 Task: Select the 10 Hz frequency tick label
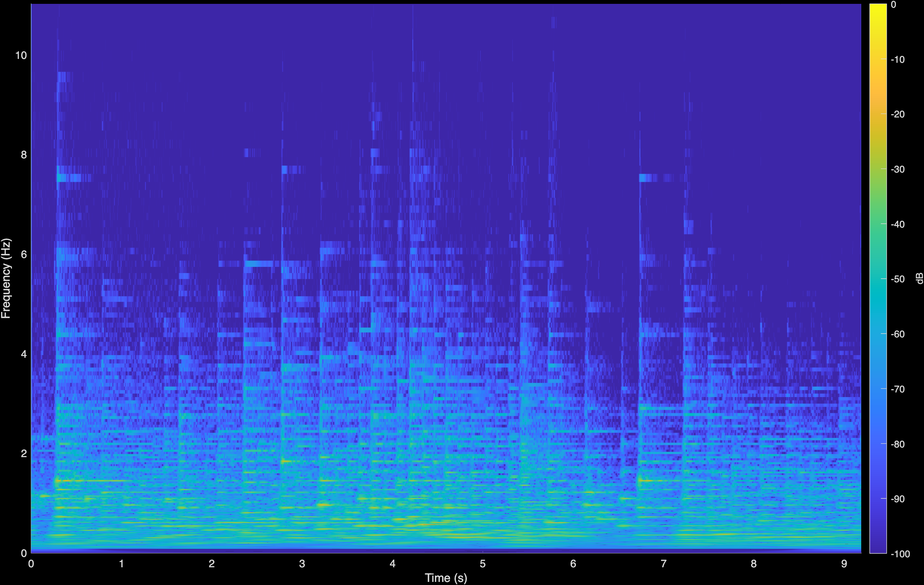pos(21,55)
